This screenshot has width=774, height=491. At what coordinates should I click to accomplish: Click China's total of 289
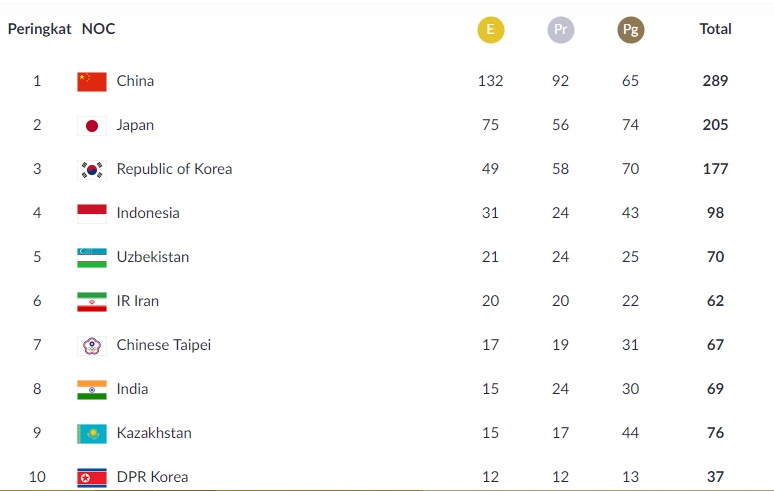pos(715,80)
